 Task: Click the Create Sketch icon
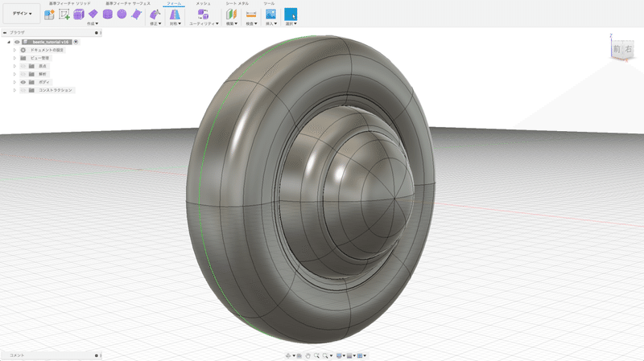pyautogui.click(x=64, y=14)
